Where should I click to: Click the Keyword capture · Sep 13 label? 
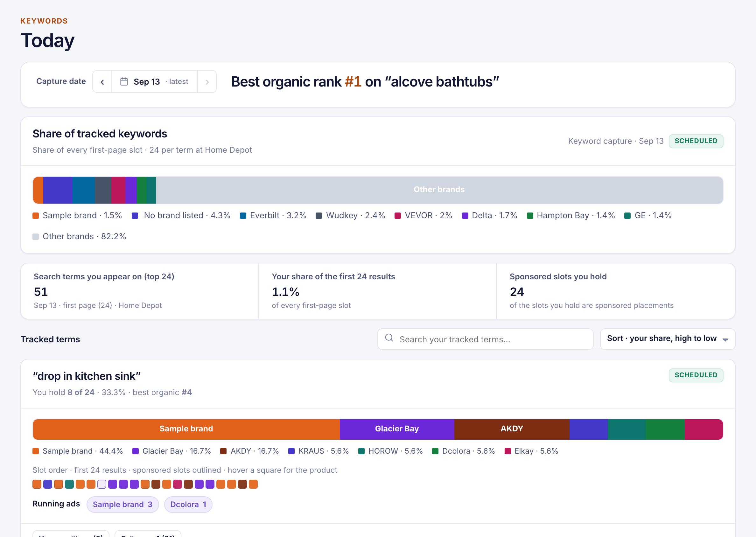tap(616, 141)
